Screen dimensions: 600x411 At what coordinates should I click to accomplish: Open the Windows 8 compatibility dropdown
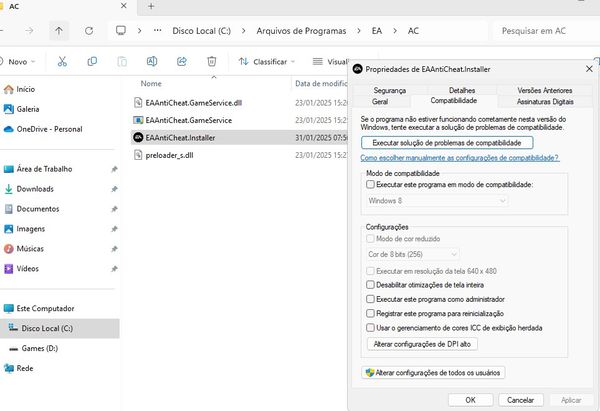click(x=437, y=201)
